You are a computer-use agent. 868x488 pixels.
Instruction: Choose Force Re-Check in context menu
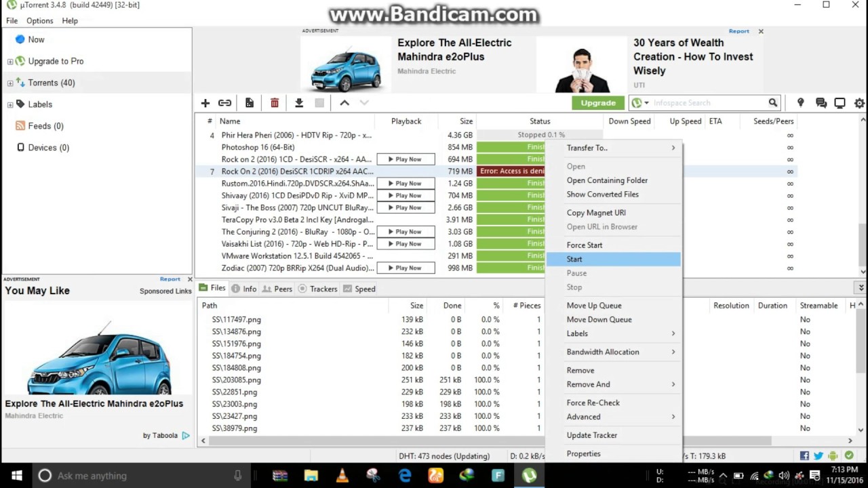point(613,403)
